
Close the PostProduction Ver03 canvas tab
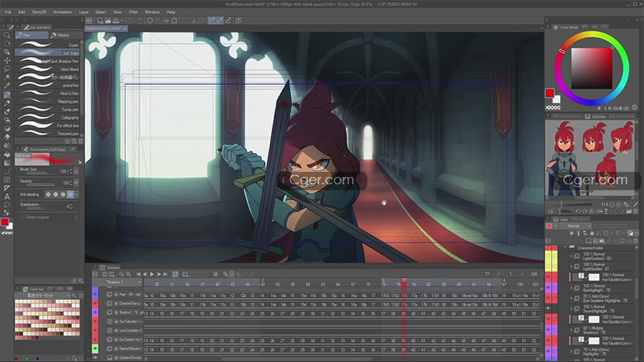[x=125, y=29]
